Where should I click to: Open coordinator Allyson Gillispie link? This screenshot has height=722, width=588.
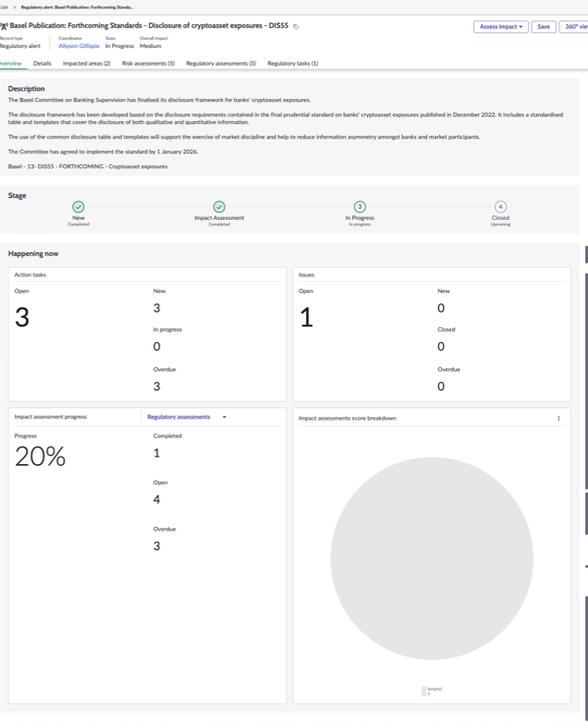coord(79,46)
